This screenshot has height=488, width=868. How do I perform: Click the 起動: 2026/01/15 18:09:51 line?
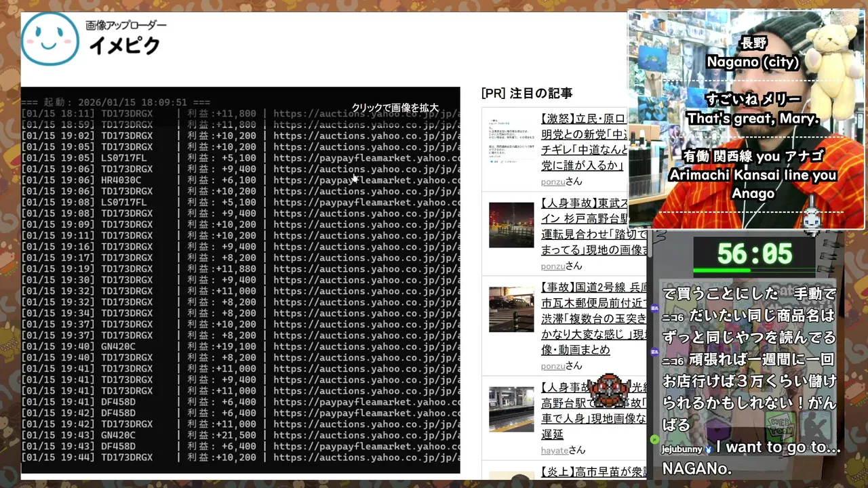(115, 102)
